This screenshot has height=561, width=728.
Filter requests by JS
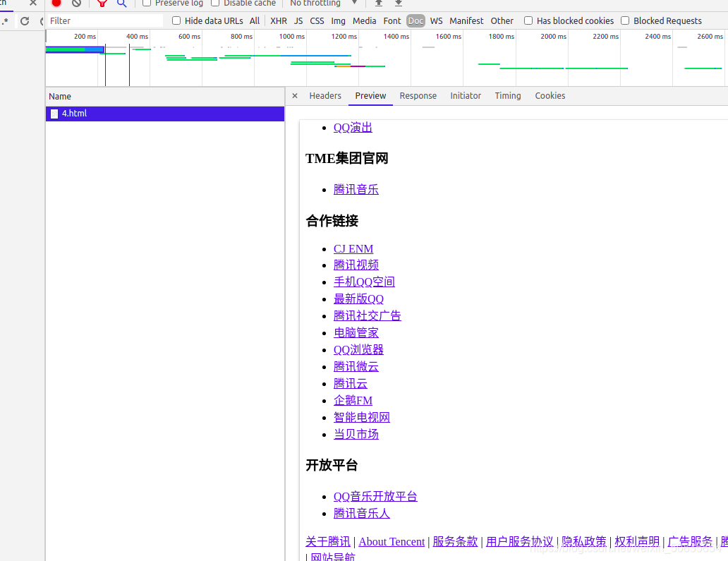[x=298, y=21]
